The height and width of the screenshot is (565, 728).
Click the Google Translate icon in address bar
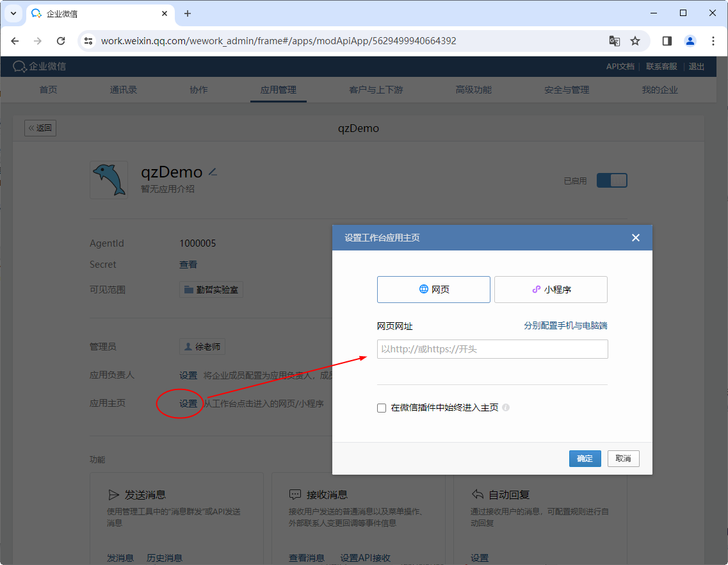[614, 41]
